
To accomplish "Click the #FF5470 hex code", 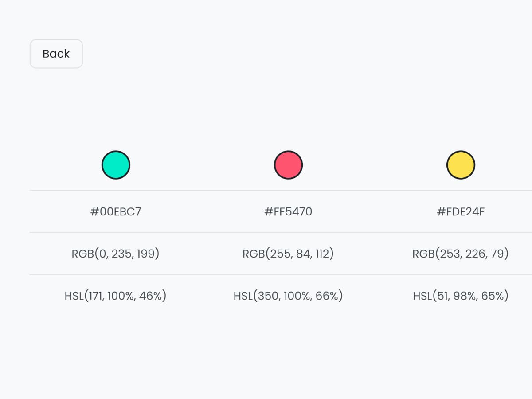I will click(x=288, y=211).
